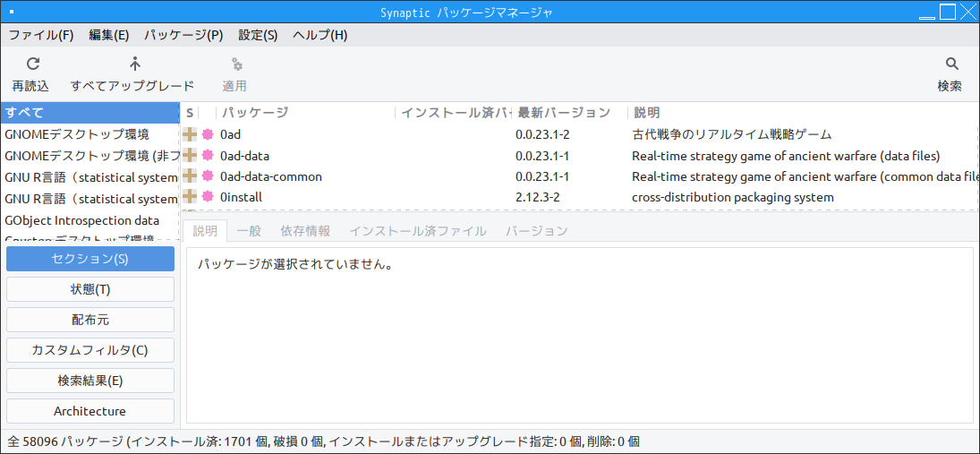This screenshot has height=454, width=980.
Task: Open the パッケージ(P) menu
Action: (183, 35)
